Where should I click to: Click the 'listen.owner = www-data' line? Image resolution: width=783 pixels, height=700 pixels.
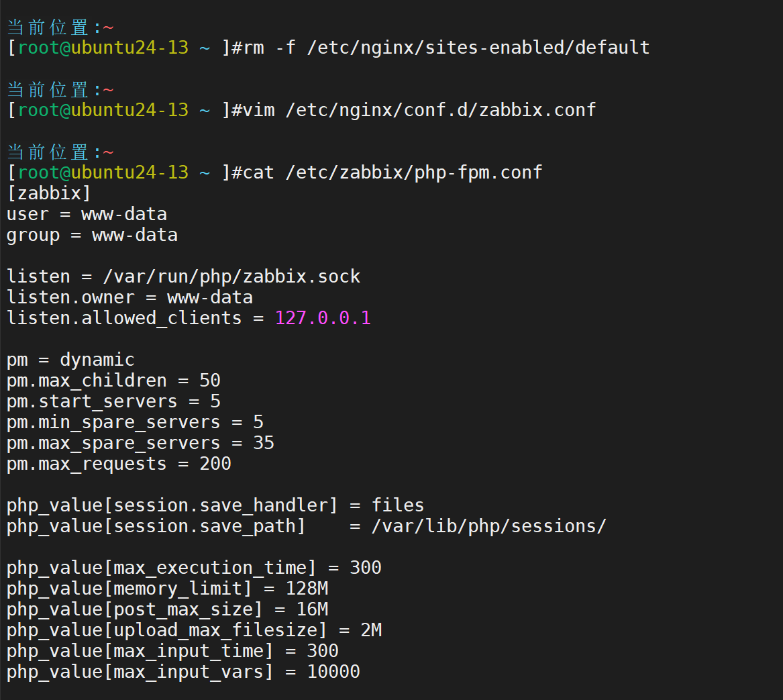(x=130, y=298)
